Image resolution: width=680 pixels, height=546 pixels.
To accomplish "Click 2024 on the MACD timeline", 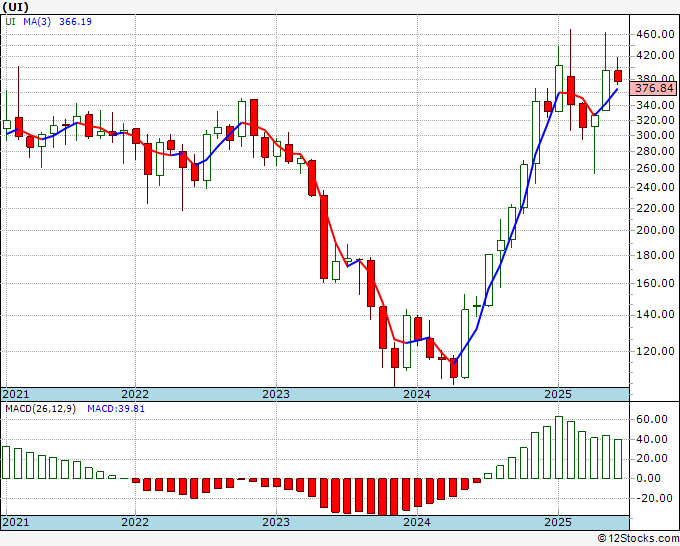I will 417,522.
